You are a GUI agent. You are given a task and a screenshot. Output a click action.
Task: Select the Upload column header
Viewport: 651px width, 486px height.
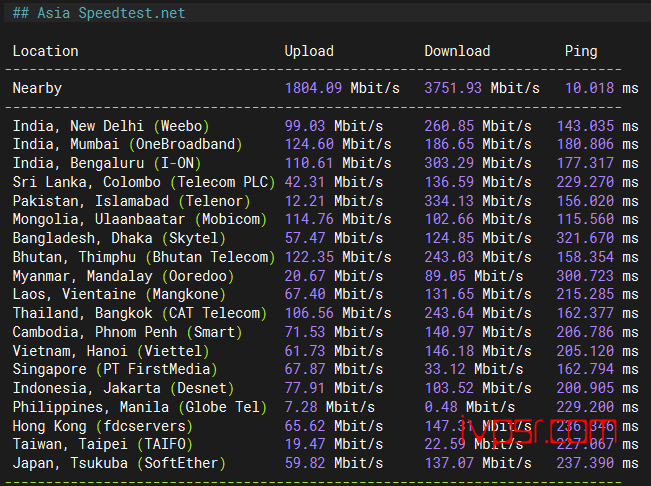coord(309,51)
